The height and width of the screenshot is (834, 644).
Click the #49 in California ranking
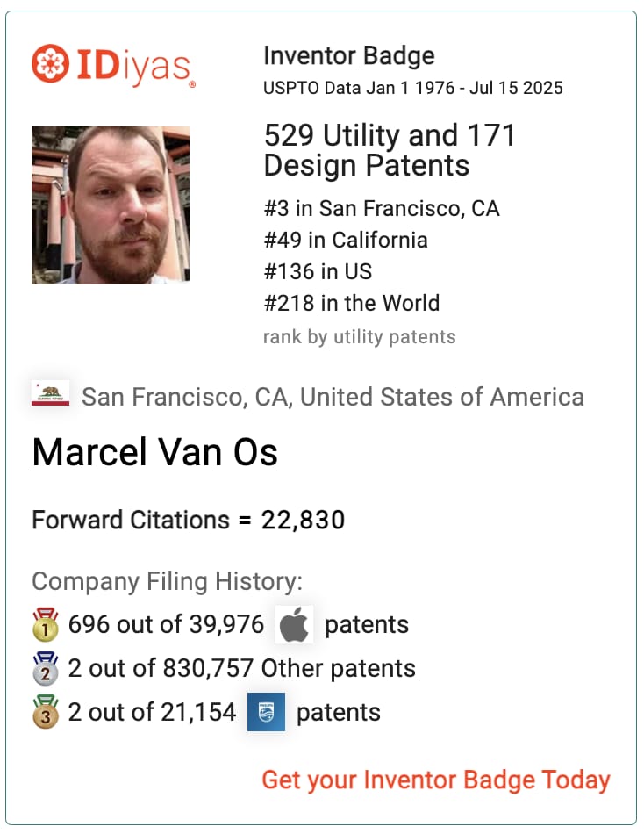tap(346, 241)
